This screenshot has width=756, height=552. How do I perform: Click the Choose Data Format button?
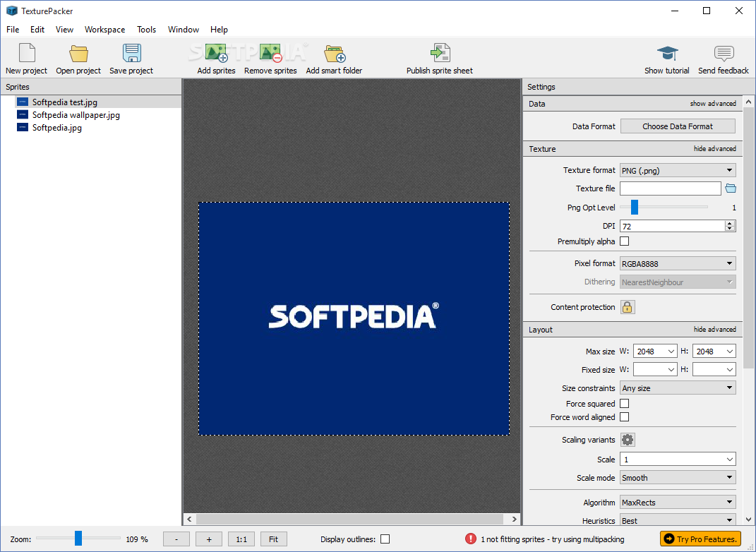point(678,126)
